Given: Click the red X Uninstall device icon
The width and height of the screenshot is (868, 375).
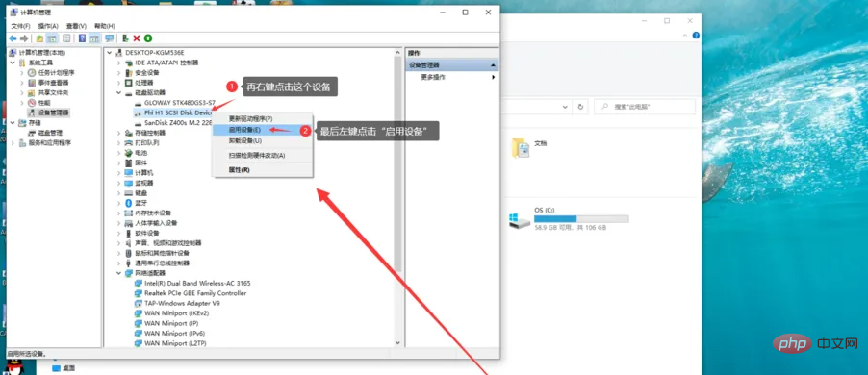Looking at the screenshot, I should [137, 38].
